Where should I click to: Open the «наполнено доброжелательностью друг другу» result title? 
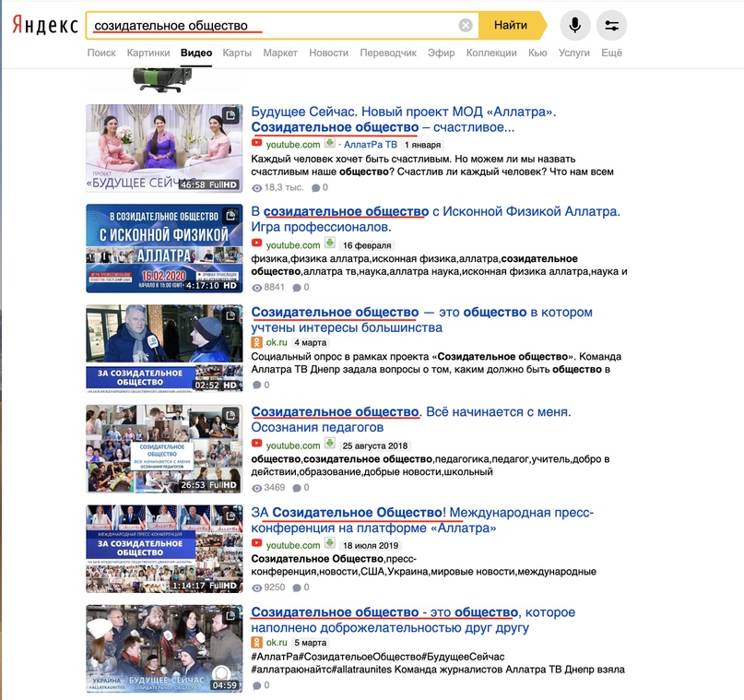[x=413, y=620]
